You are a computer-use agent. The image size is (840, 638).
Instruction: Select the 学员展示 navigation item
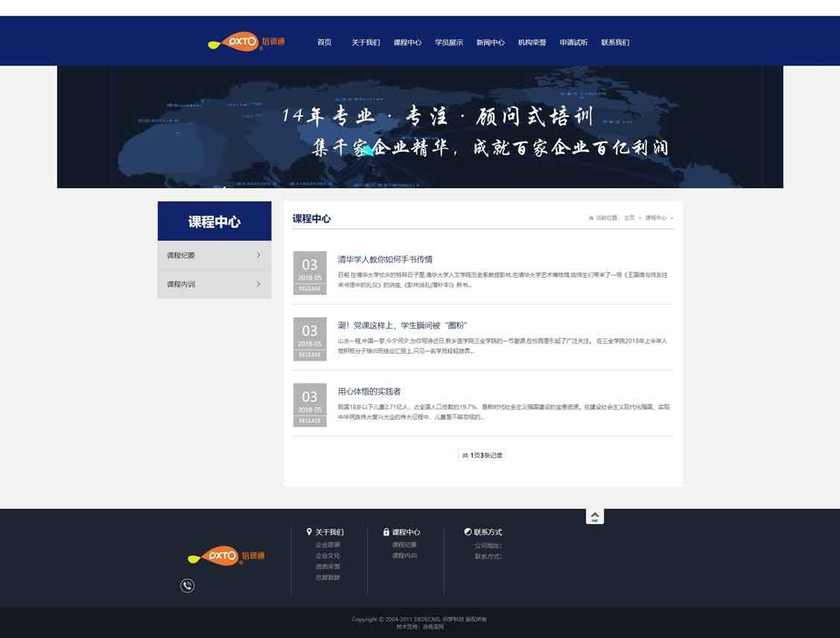(450, 42)
